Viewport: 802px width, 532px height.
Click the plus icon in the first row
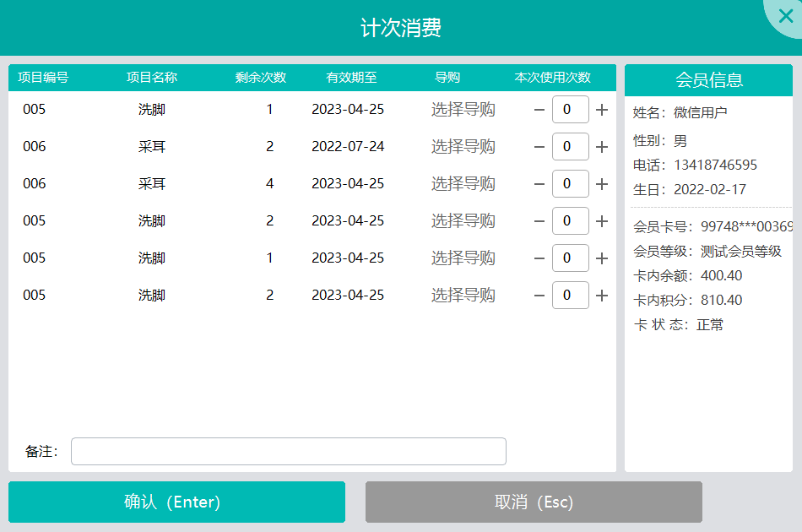[x=602, y=110]
